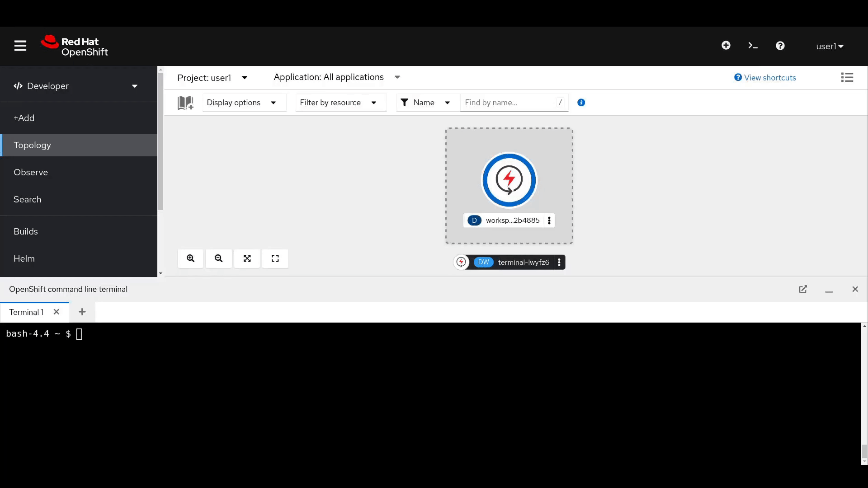Expand the Filter by resource dropdown
868x488 pixels.
338,103
